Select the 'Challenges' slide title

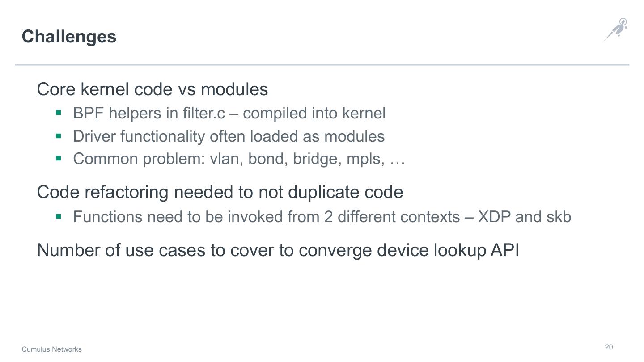(x=69, y=37)
